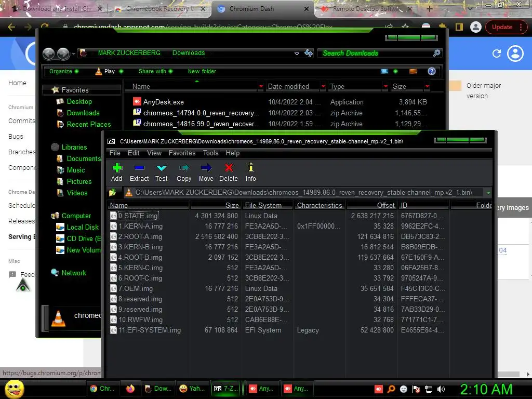This screenshot has height=399, width=532.
Task: Click smiley face Start button
Action: (x=14, y=389)
